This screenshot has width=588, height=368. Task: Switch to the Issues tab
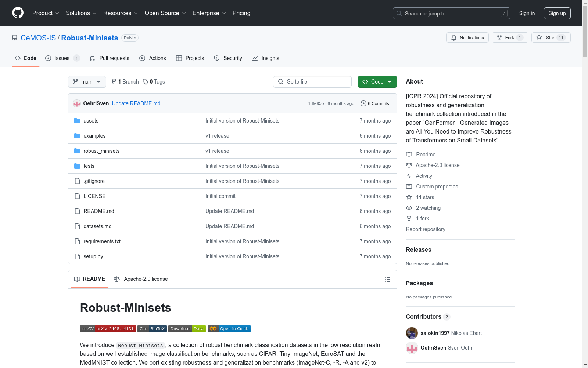62,58
